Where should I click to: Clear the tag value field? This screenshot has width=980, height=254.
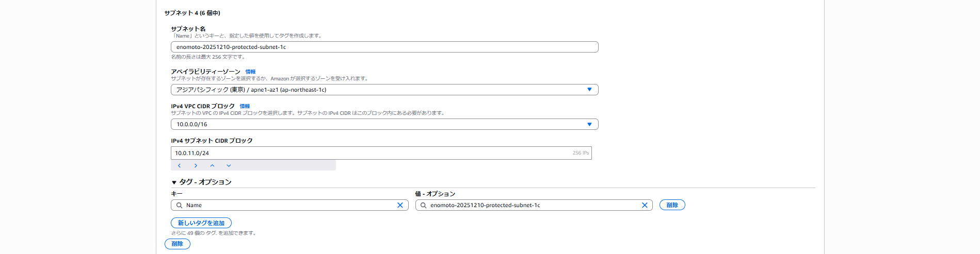(645, 205)
